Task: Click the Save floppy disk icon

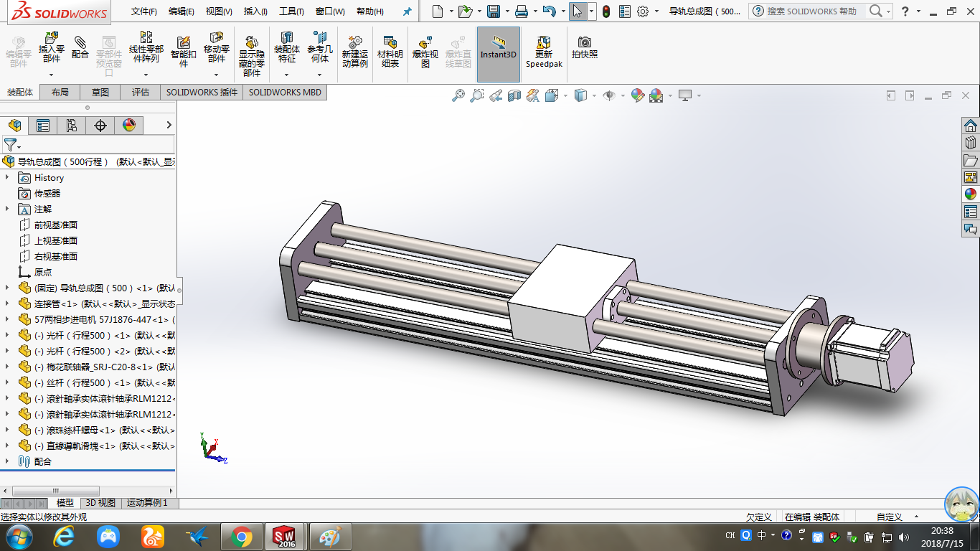Action: (494, 11)
